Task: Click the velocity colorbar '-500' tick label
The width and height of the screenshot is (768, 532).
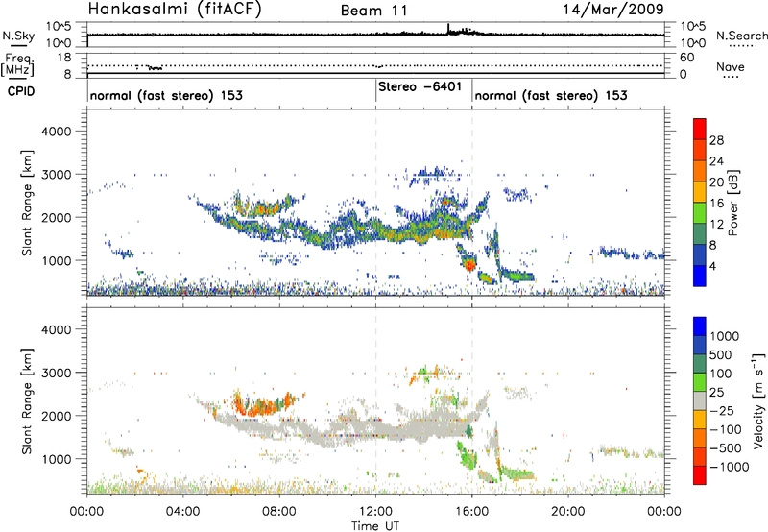Action: [726, 448]
